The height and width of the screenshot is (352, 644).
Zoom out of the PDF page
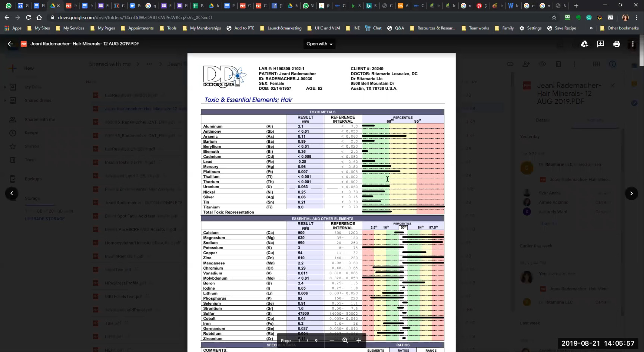[332, 340]
